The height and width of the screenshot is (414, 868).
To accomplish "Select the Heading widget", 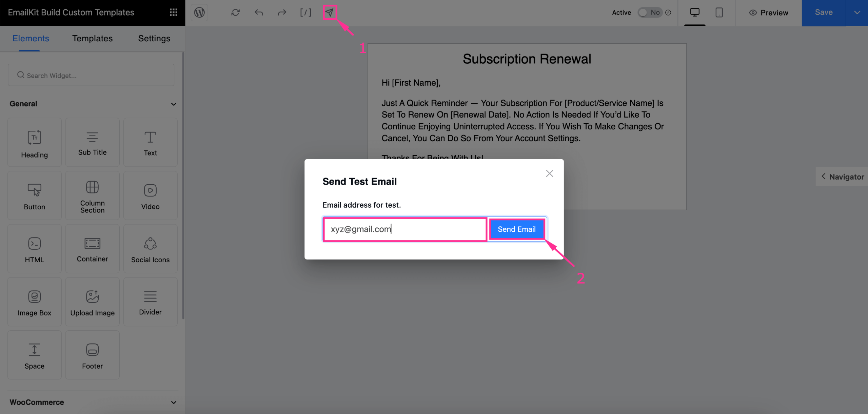I will coord(35,142).
